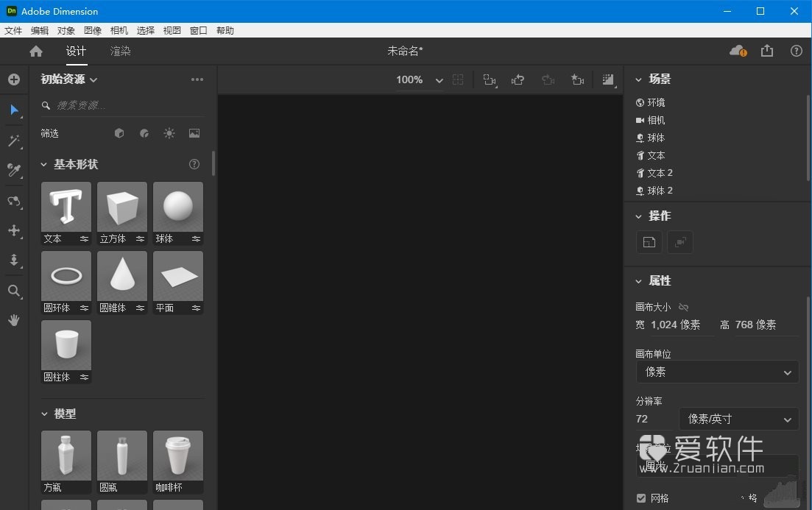Image resolution: width=812 pixels, height=510 pixels.
Task: Collapse the 场景 panel
Action: pos(638,79)
